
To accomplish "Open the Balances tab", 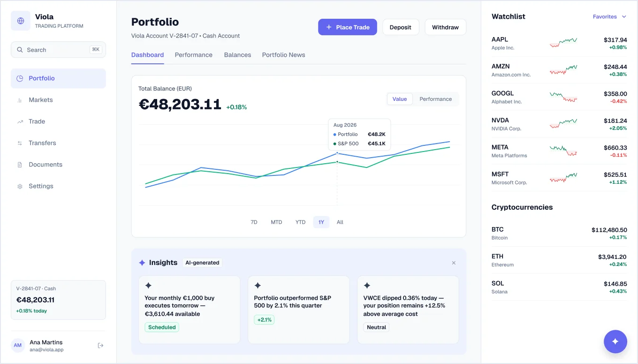I will 238,55.
